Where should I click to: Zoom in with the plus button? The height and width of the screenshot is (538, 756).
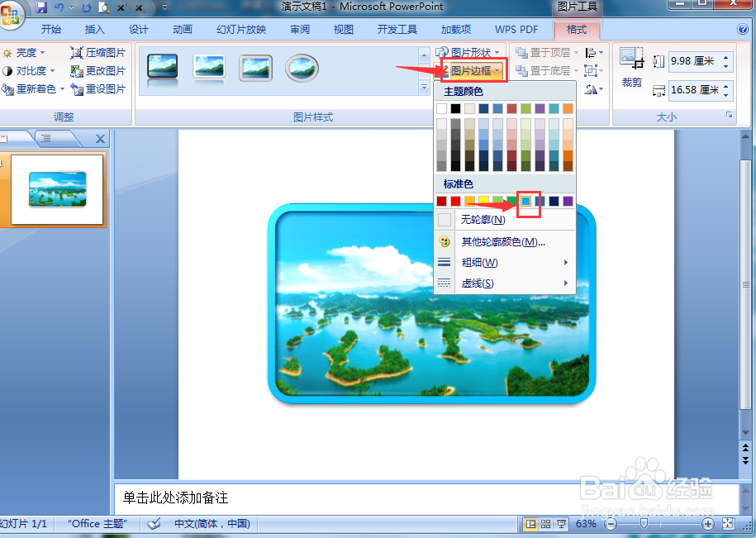[x=707, y=524]
